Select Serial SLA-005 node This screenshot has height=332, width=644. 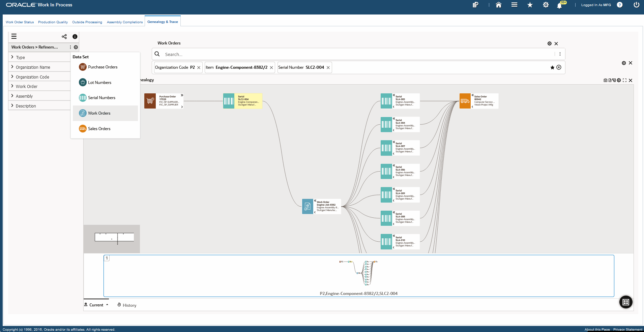[400, 101]
